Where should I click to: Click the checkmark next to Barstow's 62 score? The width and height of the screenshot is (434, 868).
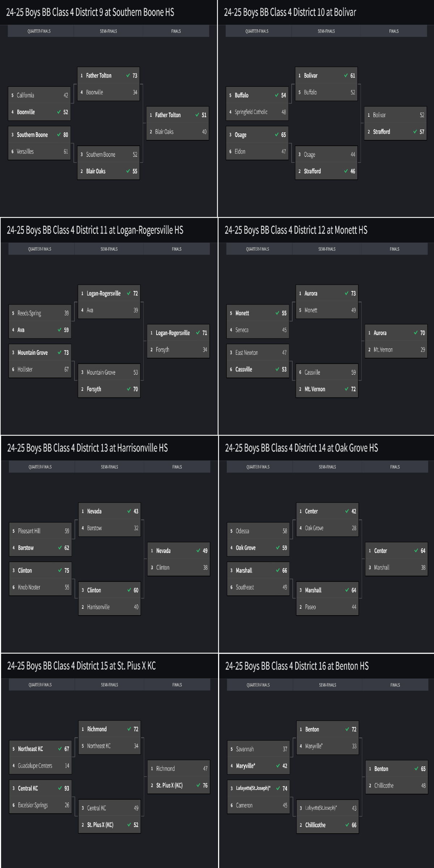[60, 548]
